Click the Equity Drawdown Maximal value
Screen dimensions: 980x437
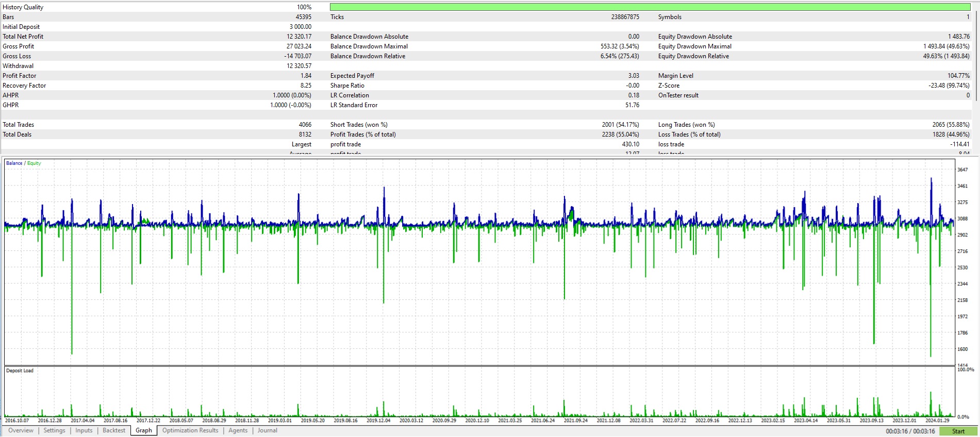pos(946,46)
